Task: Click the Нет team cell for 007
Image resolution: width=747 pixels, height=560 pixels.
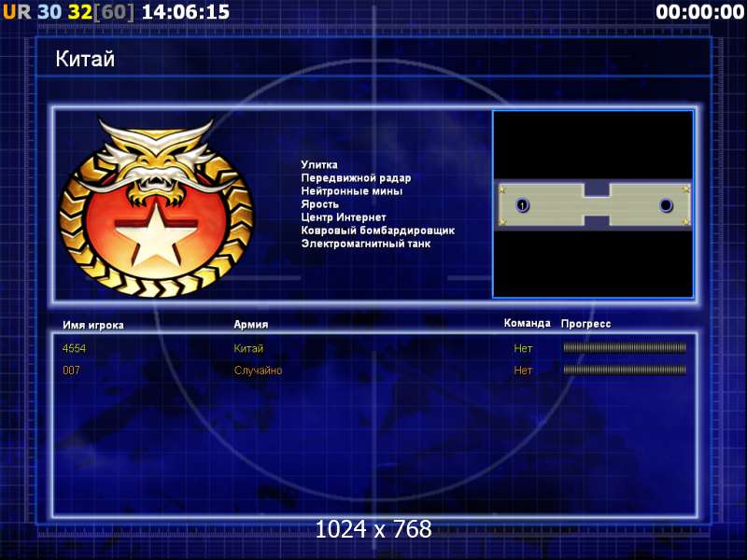Action: point(523,370)
